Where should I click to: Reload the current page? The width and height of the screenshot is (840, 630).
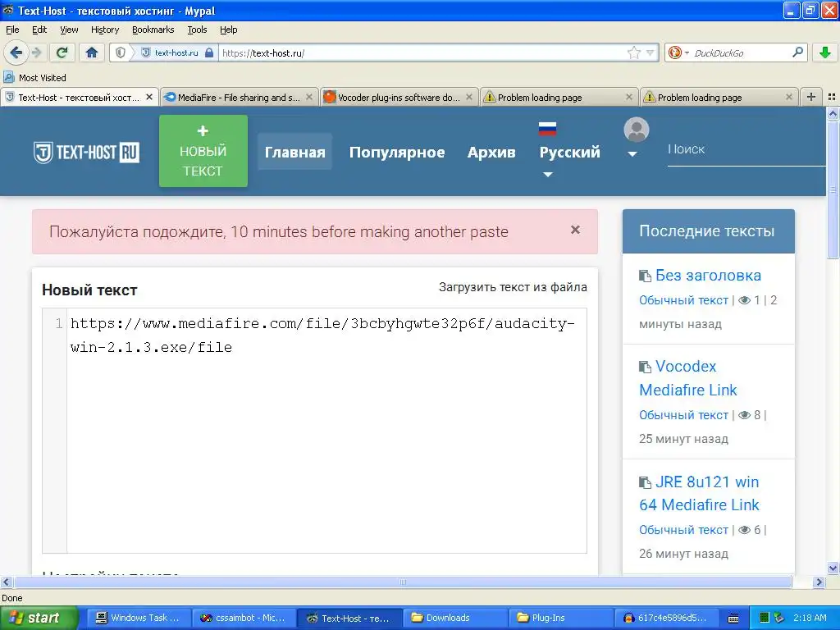(x=62, y=52)
